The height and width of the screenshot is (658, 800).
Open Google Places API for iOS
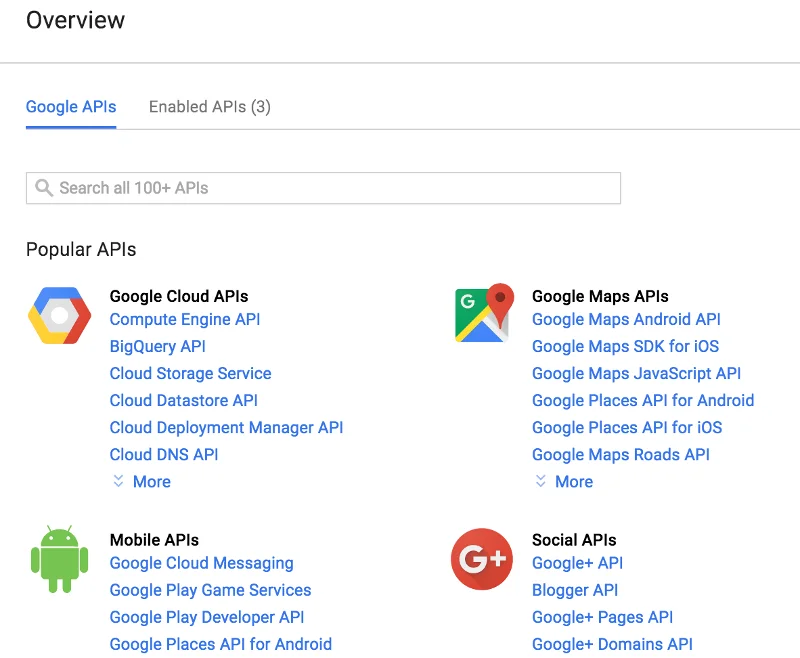click(x=627, y=427)
